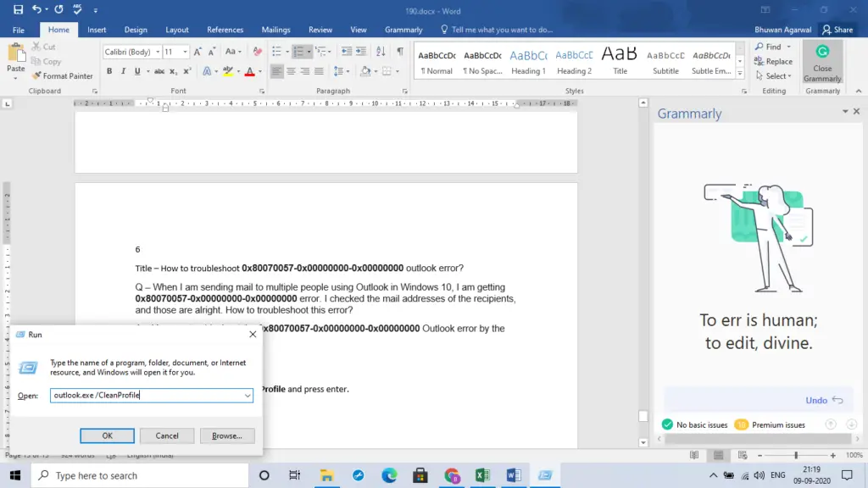Click the Font Color button
Screen dimensions: 868x488
coord(250,71)
